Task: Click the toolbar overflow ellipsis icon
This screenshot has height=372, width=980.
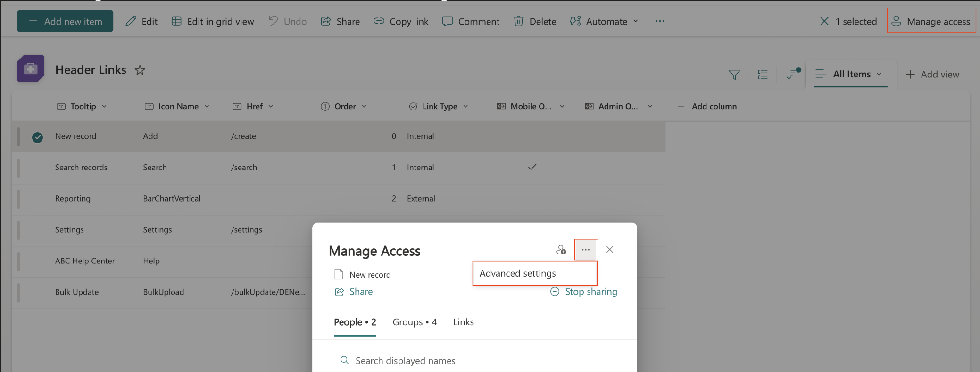Action: coord(660,21)
